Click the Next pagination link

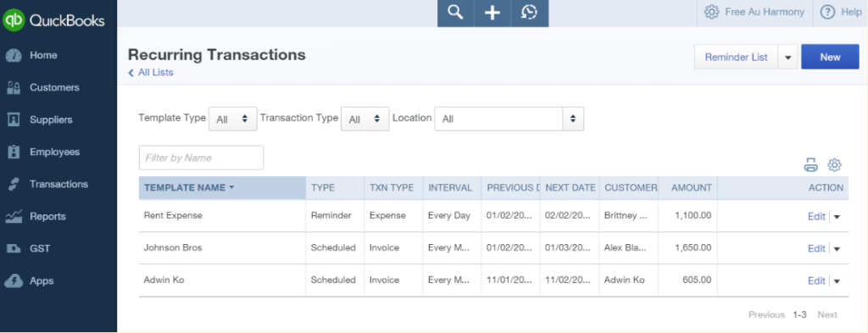[x=827, y=314]
